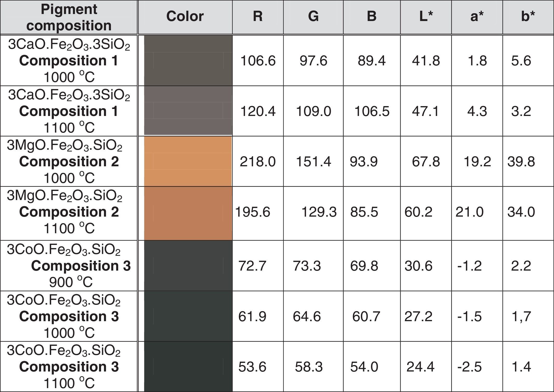This screenshot has width=554, height=392.
Task: Select the L* value 41.8 cell
Action: click(426, 61)
